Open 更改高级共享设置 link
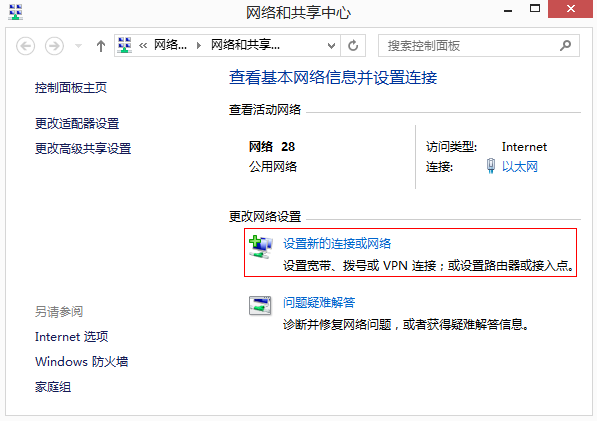Screen dimensions: 597x421 click(83, 148)
